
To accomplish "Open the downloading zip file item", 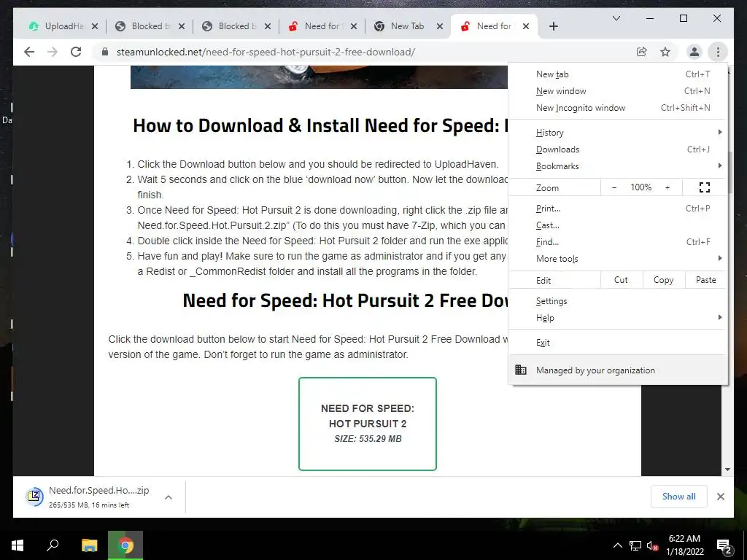I will [x=88, y=497].
